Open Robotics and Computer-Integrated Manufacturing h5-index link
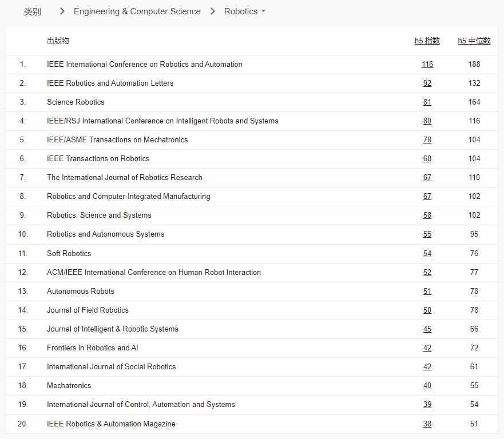The image size is (504, 439). point(427,196)
